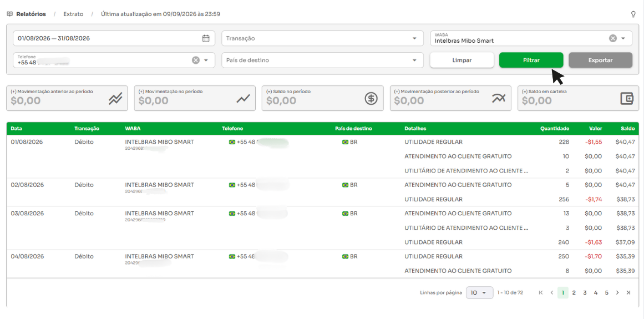Open the calendar date picker icon

(x=206, y=39)
